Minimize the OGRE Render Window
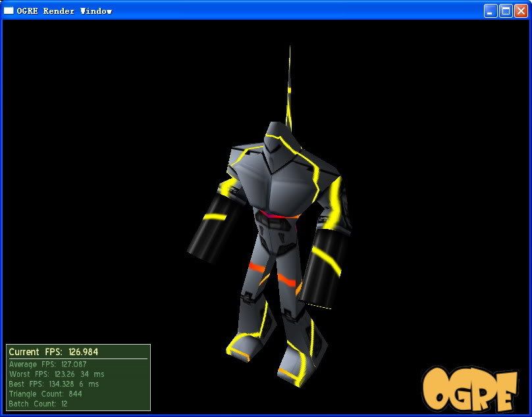Screen dimensions: 532x417 pos(491,11)
